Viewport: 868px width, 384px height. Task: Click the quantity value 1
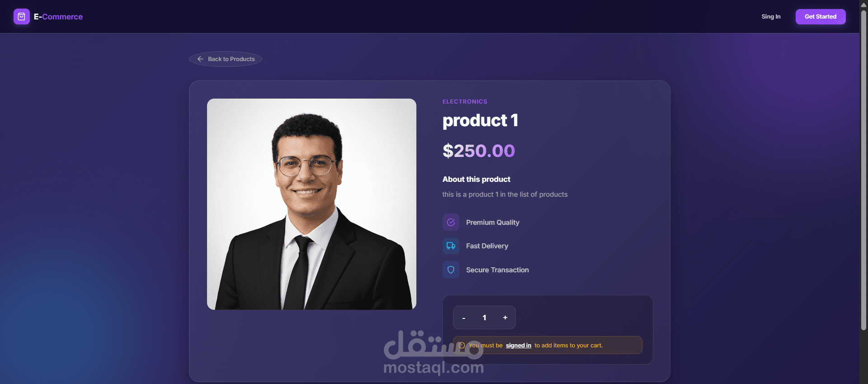pyautogui.click(x=484, y=318)
